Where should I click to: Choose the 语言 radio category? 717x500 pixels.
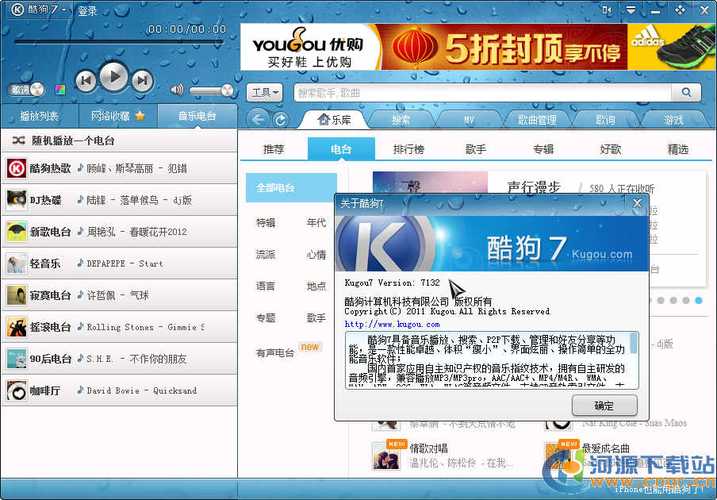coord(266,286)
